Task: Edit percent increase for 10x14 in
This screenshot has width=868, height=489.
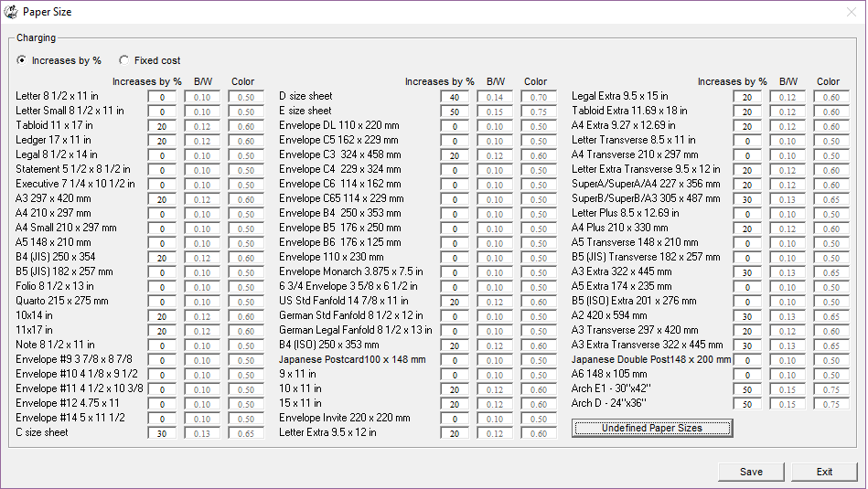Action: click(162, 316)
